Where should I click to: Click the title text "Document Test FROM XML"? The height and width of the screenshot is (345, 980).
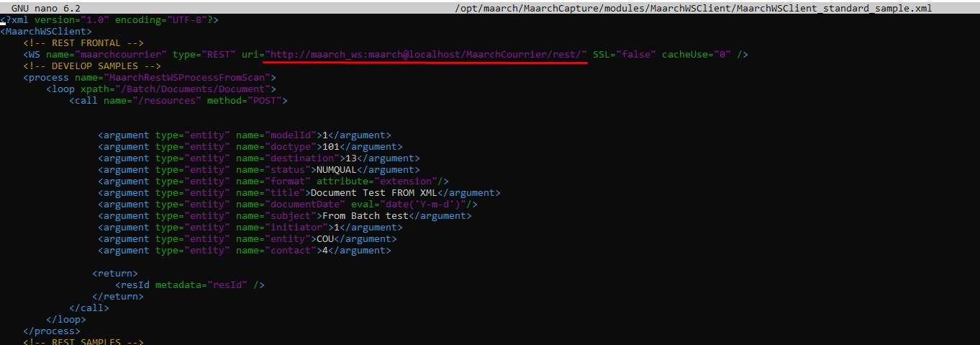tap(373, 193)
